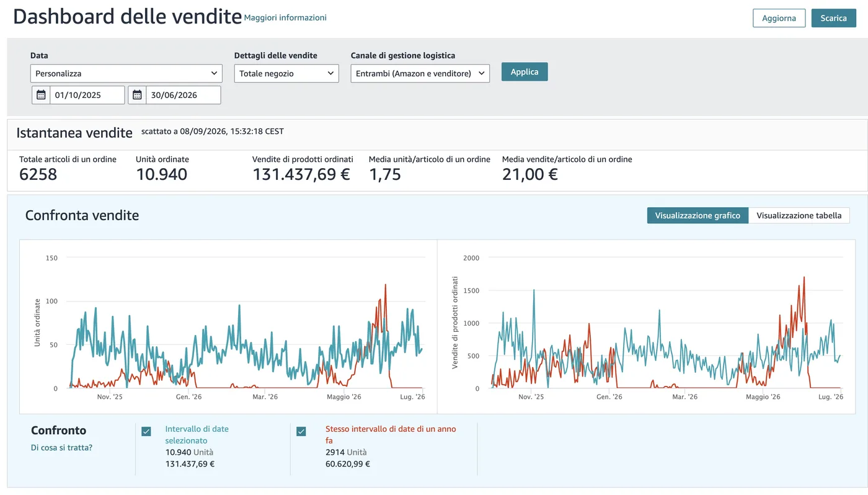Click the Applica button
Screen dimensions: 868x495
(525, 72)
